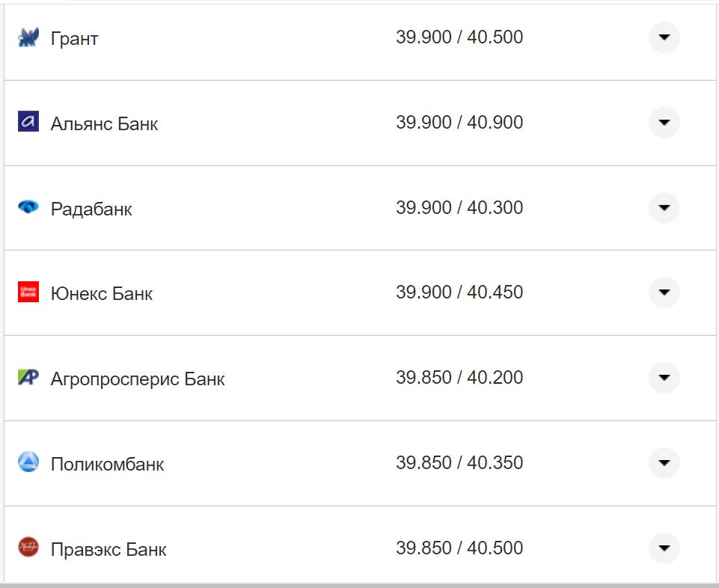Click the Радабанк name text
The width and height of the screenshot is (719, 588).
[x=91, y=209]
